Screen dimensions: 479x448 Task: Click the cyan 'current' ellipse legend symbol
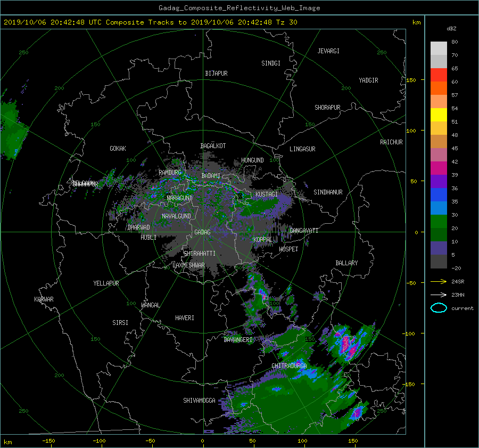[x=439, y=308]
